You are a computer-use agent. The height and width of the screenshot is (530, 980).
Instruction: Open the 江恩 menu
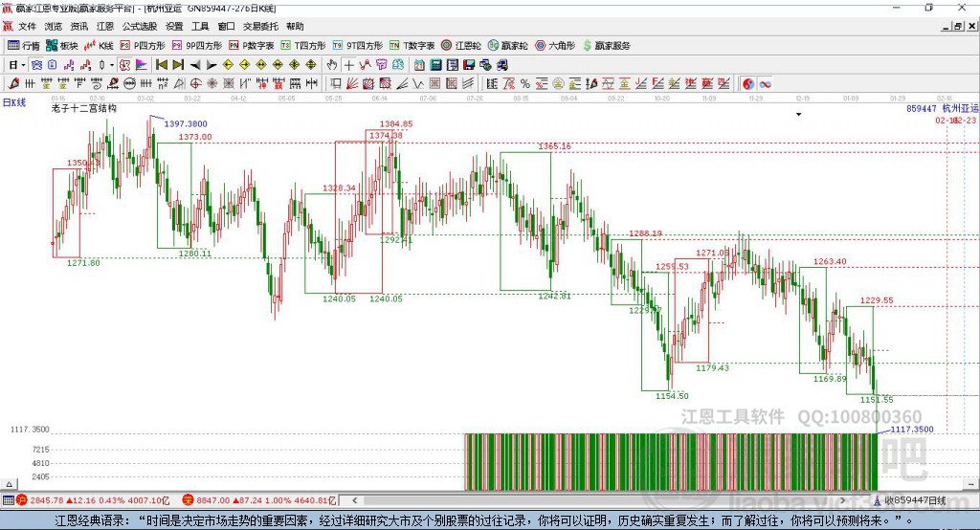[105, 26]
